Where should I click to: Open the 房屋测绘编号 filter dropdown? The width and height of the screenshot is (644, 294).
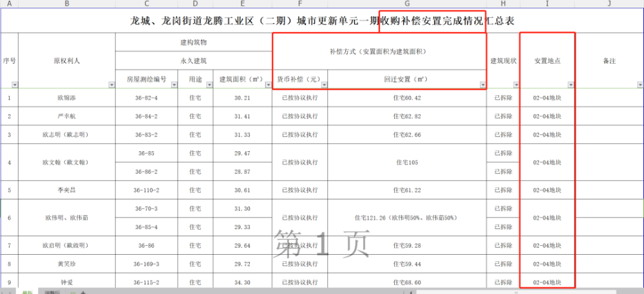[x=174, y=85]
